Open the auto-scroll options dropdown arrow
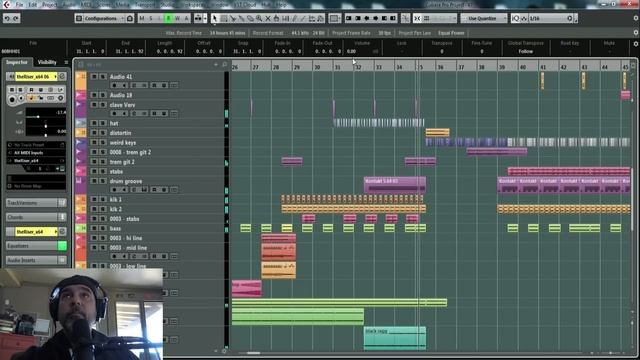Screen dimensions: 640x360 205,18
